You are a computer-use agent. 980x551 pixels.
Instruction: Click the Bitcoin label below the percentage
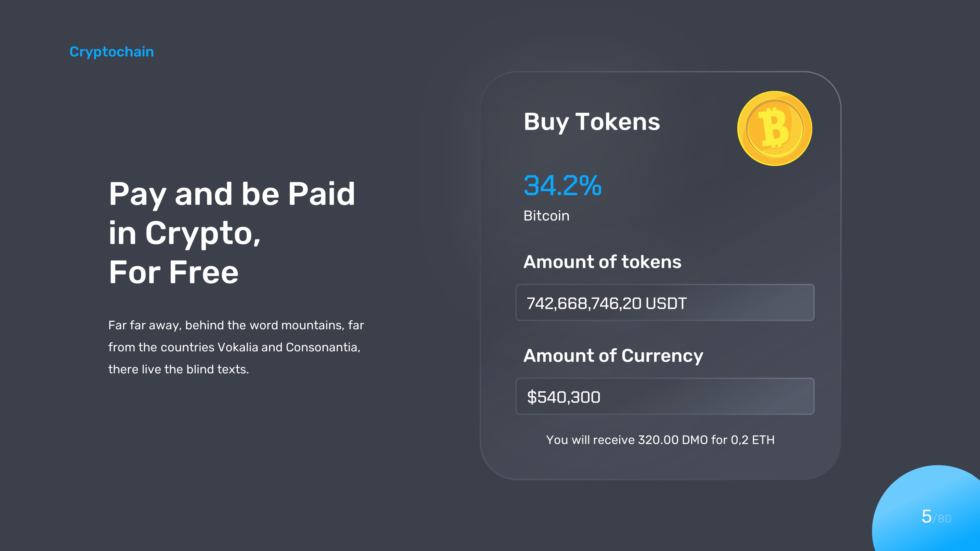click(x=546, y=216)
